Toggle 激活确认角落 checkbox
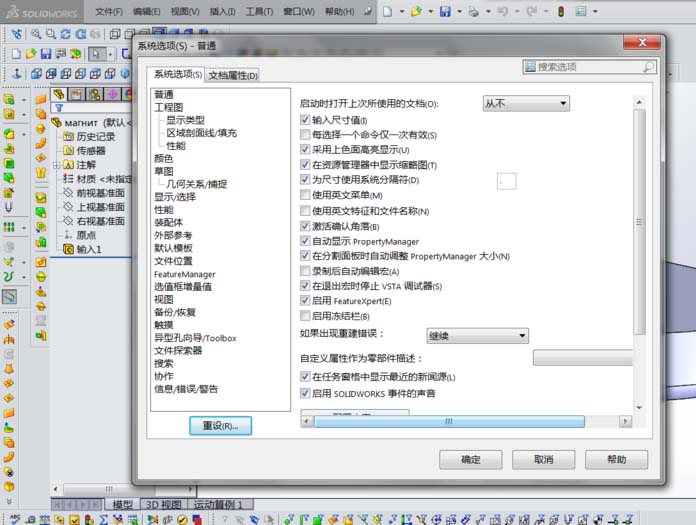Image resolution: width=696 pixels, height=525 pixels. (x=305, y=226)
